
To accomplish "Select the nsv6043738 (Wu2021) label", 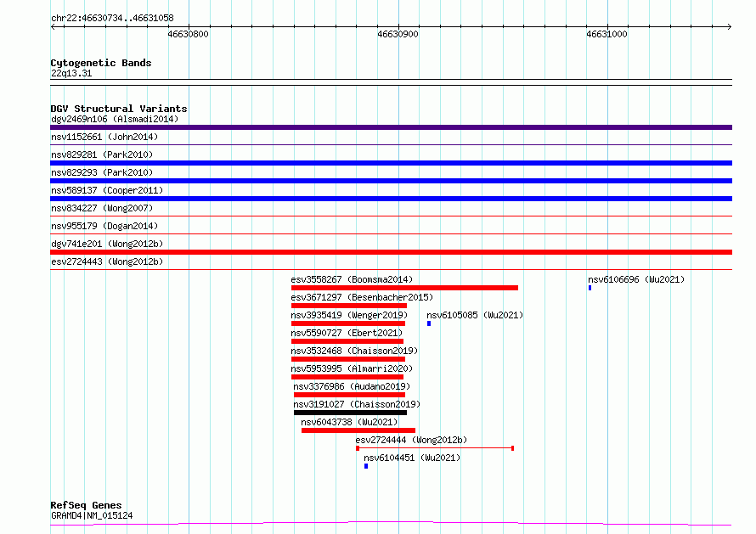I will [x=350, y=422].
